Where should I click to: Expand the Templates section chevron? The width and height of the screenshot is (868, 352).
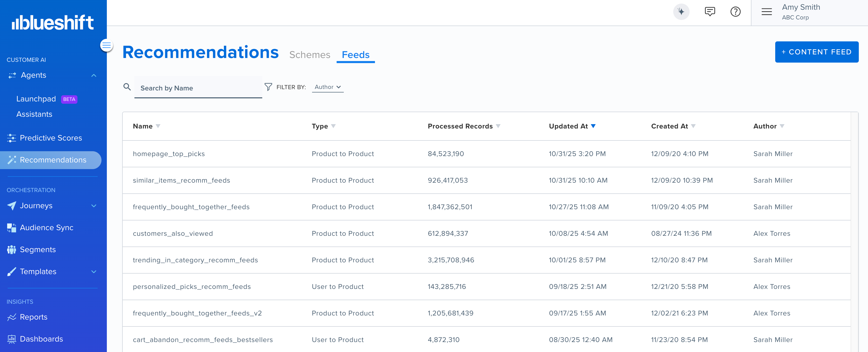pos(94,272)
